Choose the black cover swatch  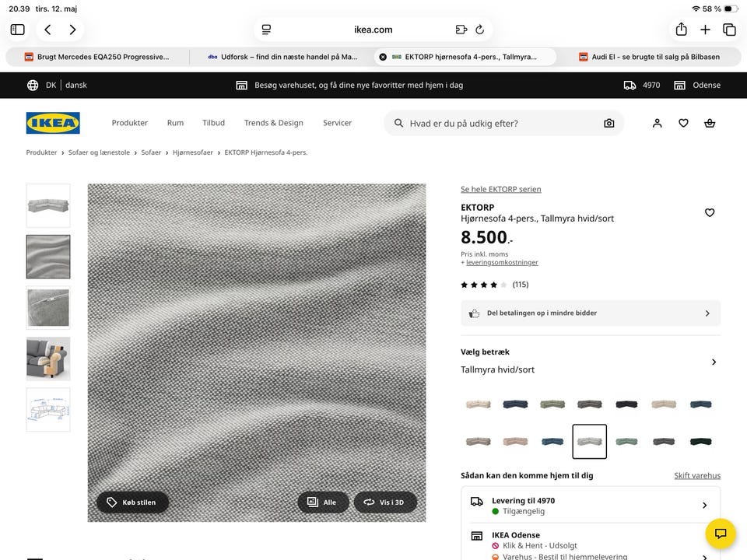626,404
